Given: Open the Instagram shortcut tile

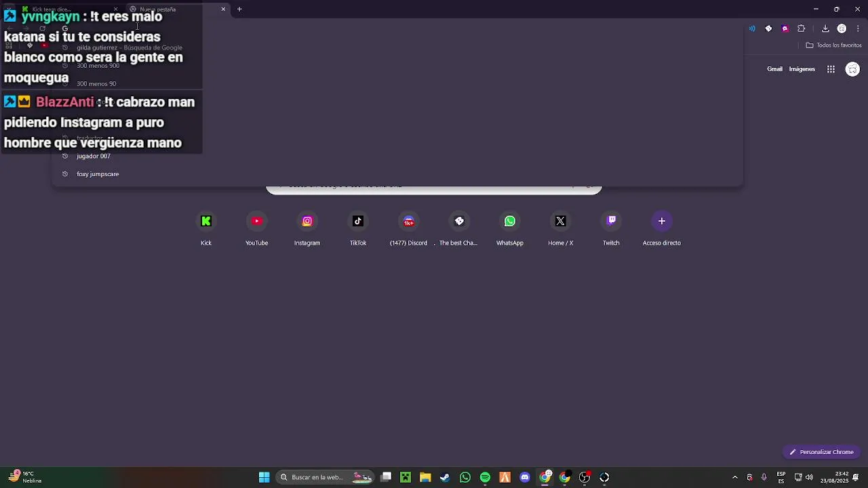Looking at the screenshot, I should coord(307,229).
